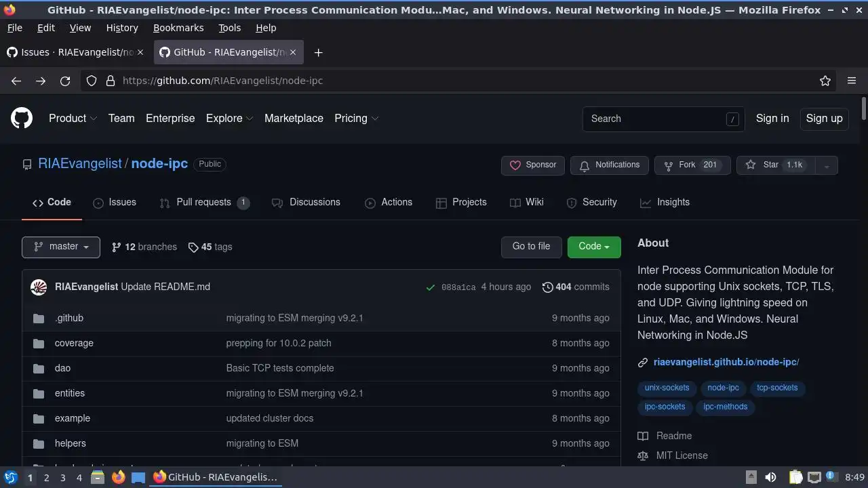Image resolution: width=868 pixels, height=488 pixels.
Task: Switch to workspace 2
Action: point(46,478)
